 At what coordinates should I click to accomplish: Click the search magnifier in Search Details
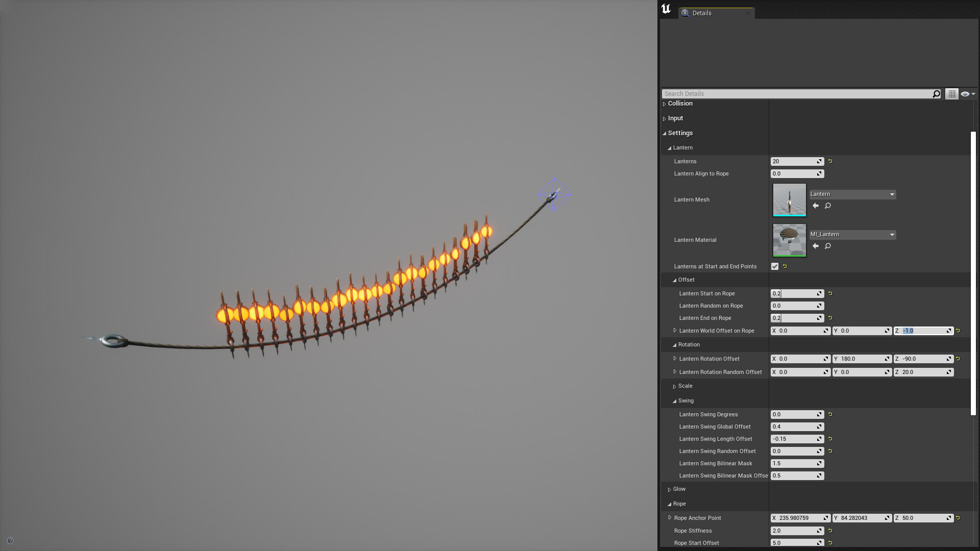[936, 93]
